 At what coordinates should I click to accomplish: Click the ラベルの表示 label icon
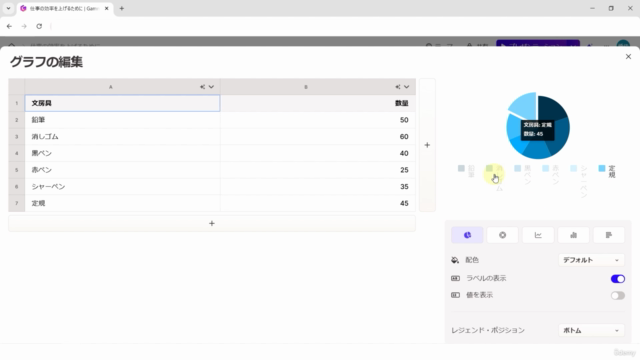pyautogui.click(x=456, y=278)
